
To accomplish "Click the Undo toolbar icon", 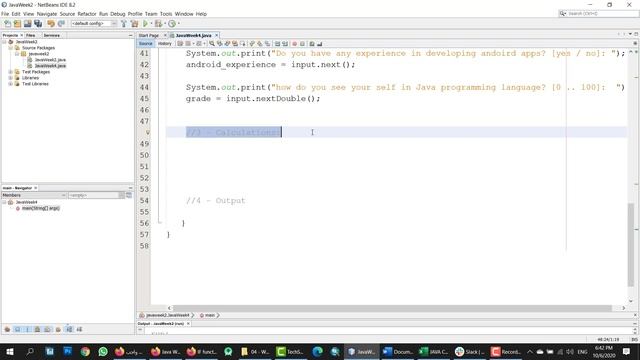I will (51, 24).
